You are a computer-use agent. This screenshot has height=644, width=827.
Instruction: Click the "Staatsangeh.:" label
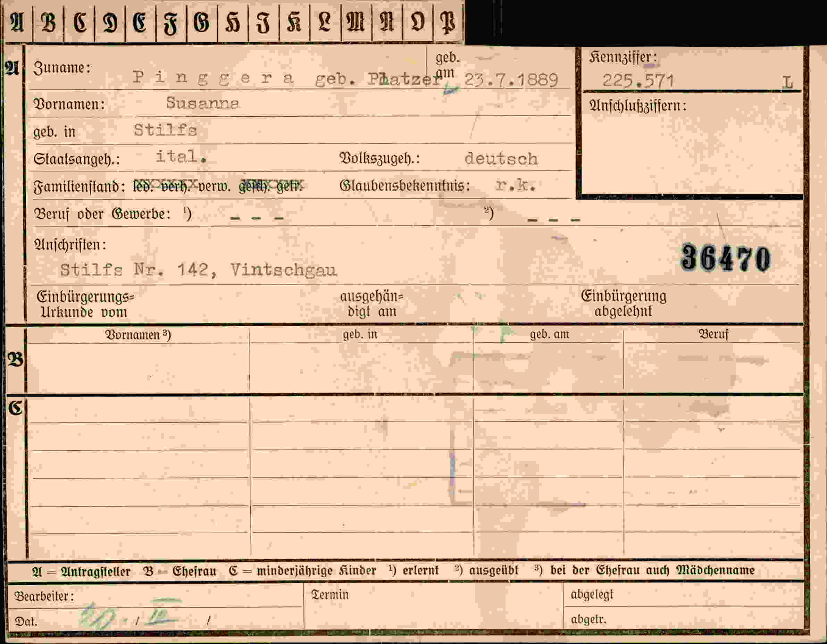tap(77, 159)
